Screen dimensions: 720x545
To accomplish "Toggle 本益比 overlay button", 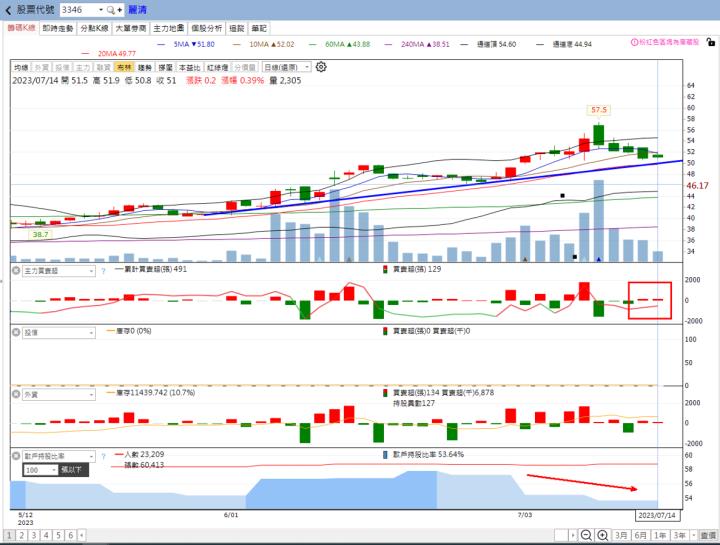I will [x=190, y=67].
